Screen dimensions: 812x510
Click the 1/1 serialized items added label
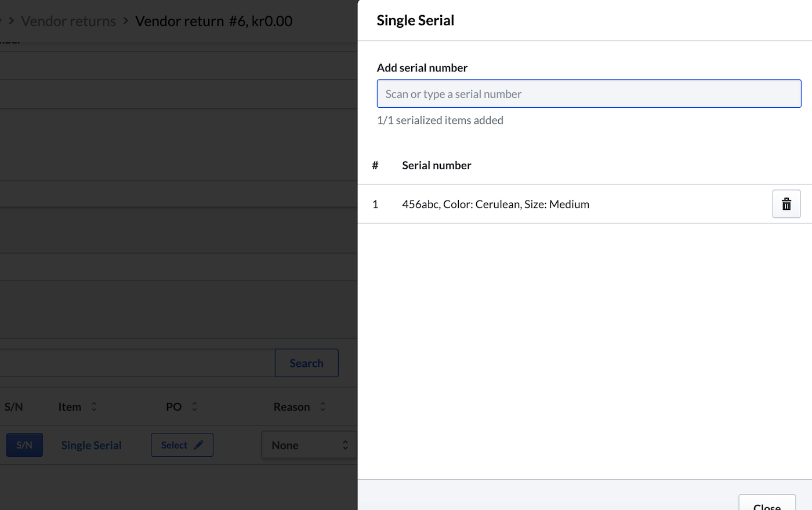pos(440,120)
